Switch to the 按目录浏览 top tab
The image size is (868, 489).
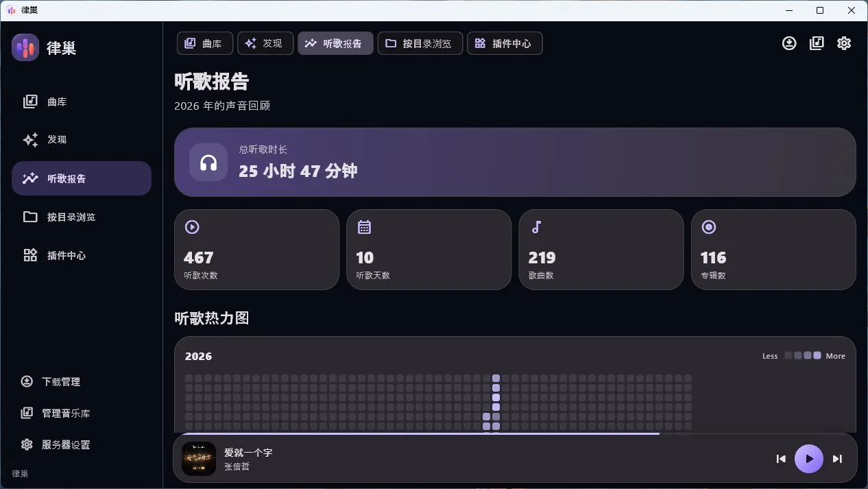tap(420, 43)
